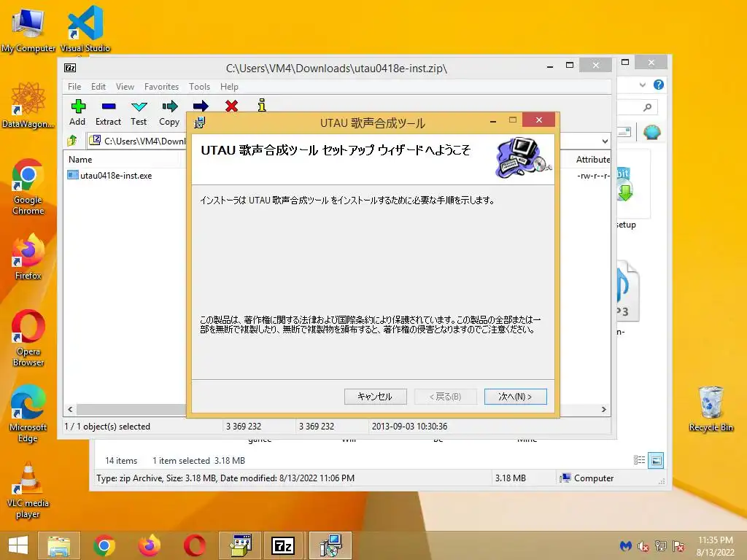Click the blue shell icon in the Explorer window
747x560 pixels.
coord(651,132)
